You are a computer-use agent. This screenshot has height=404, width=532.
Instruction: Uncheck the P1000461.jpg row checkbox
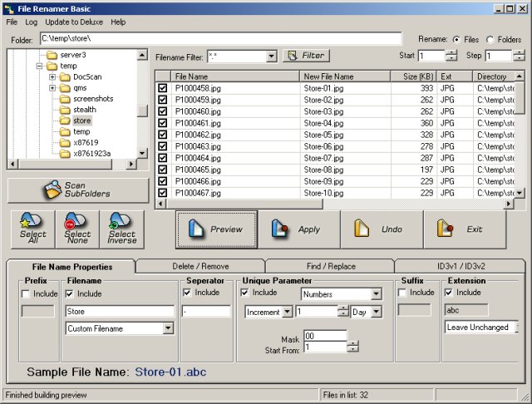pyautogui.click(x=163, y=123)
